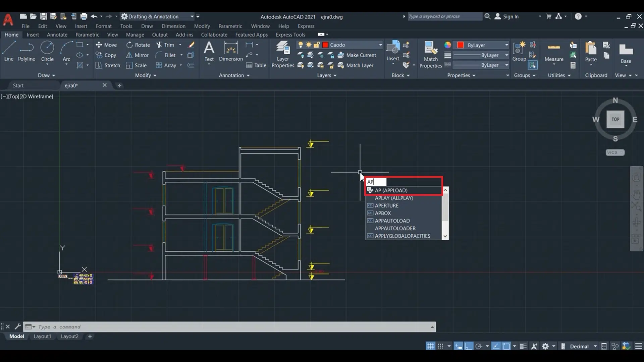Select AP (APPLOAD) suggestion
The width and height of the screenshot is (644, 362).
[391, 190]
